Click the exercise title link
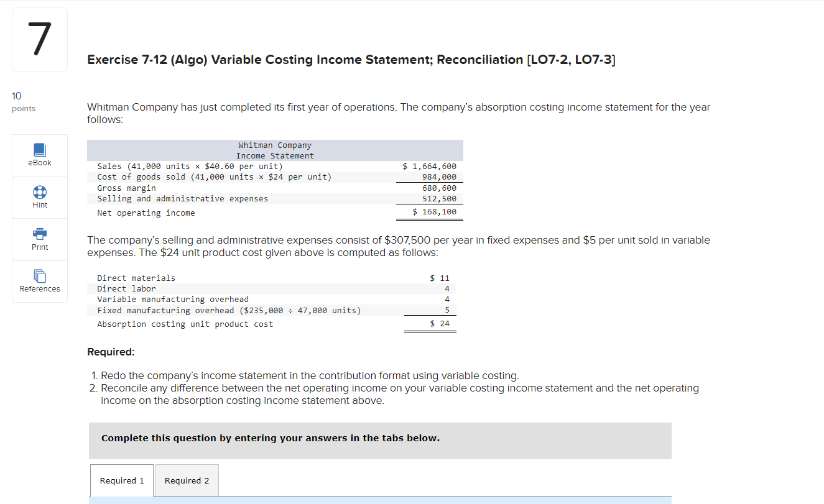 click(x=351, y=59)
